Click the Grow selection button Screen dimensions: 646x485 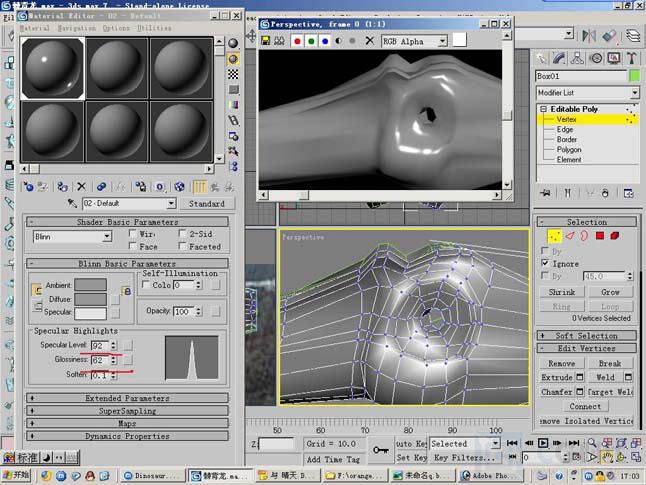pos(611,292)
